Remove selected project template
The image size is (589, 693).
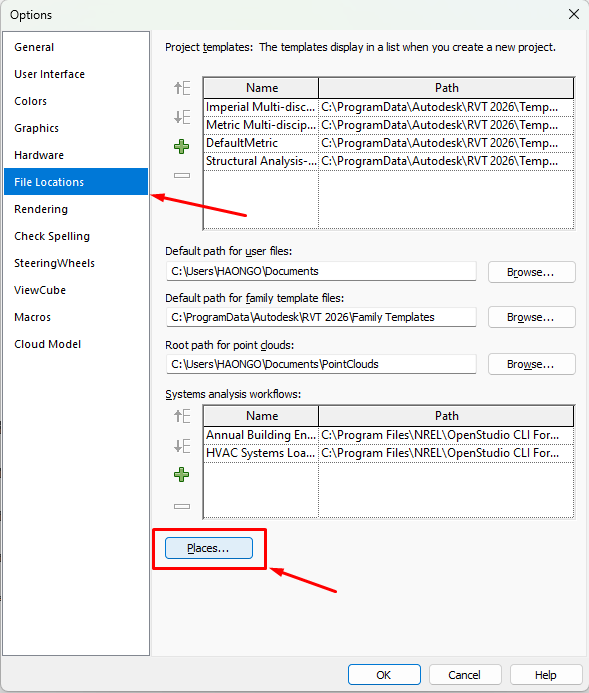[182, 175]
